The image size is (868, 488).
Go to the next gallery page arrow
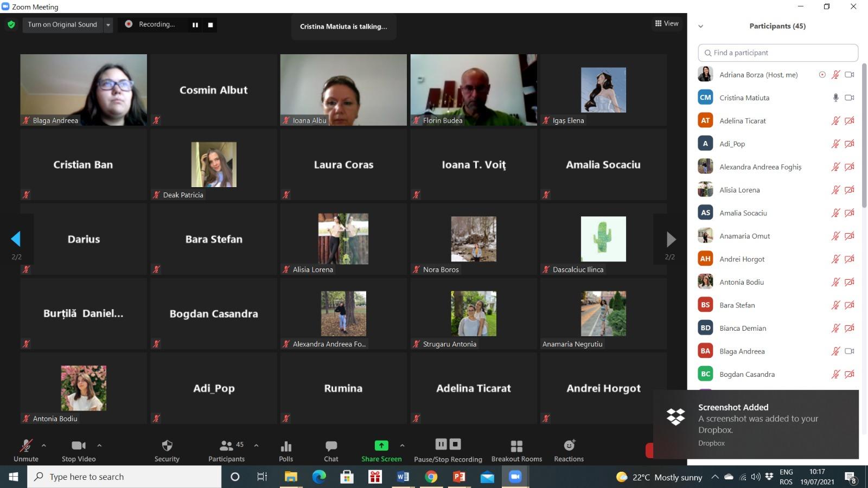(671, 239)
